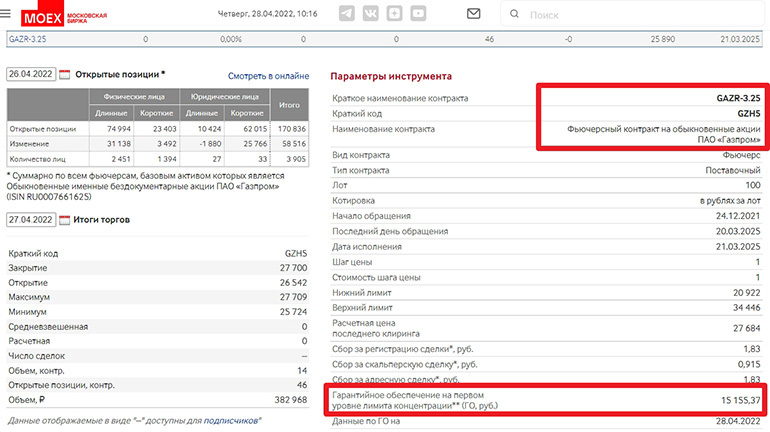Open Смотреть в онлайне link
Viewport: 770px width, 432px height.
[268, 76]
